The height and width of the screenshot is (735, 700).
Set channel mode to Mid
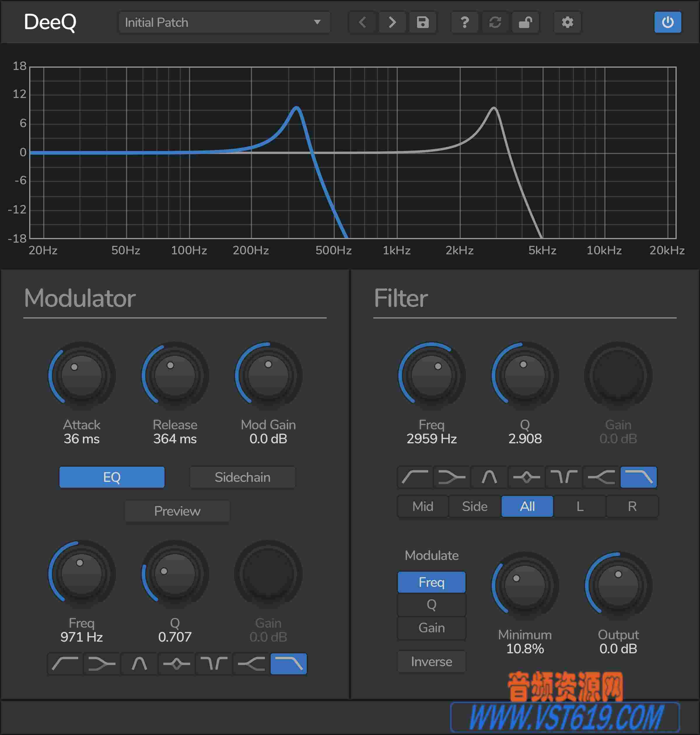(423, 506)
